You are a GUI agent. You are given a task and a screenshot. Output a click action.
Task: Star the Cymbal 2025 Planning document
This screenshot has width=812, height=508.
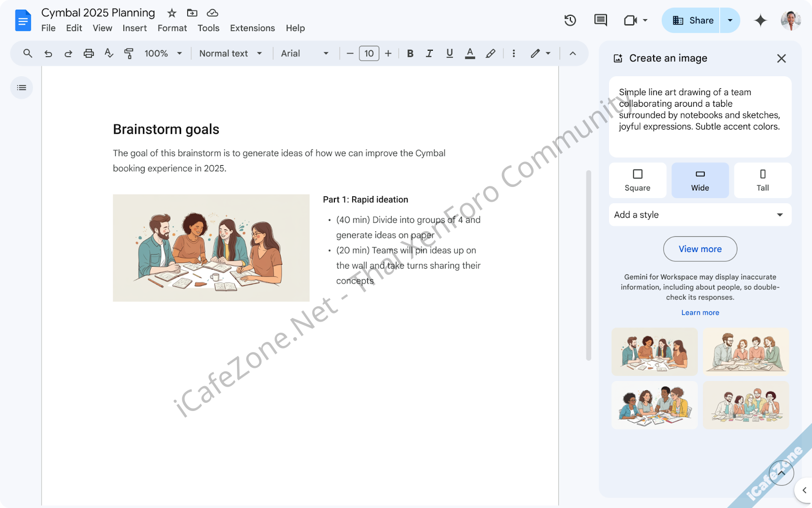tap(172, 13)
